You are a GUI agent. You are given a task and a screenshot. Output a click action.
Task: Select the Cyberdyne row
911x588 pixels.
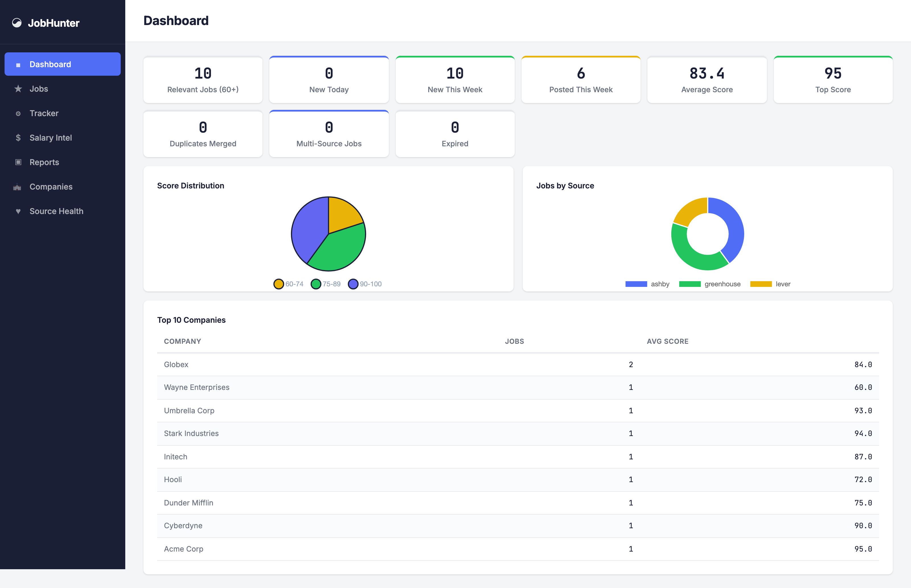[x=518, y=526]
